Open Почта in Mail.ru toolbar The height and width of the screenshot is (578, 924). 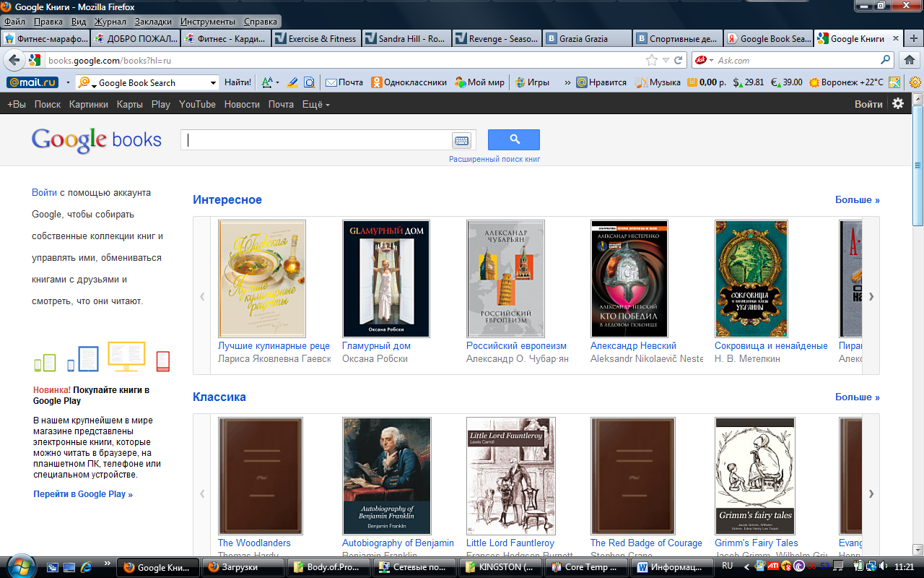[344, 82]
